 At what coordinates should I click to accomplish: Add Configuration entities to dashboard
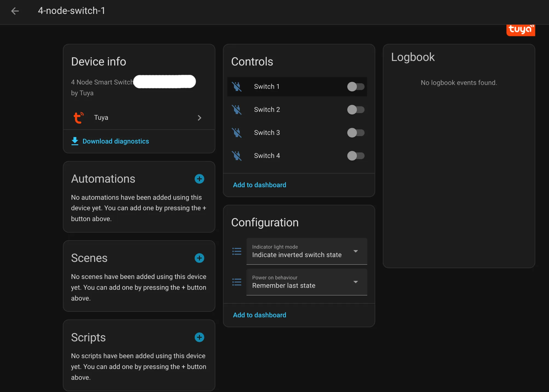(x=259, y=315)
